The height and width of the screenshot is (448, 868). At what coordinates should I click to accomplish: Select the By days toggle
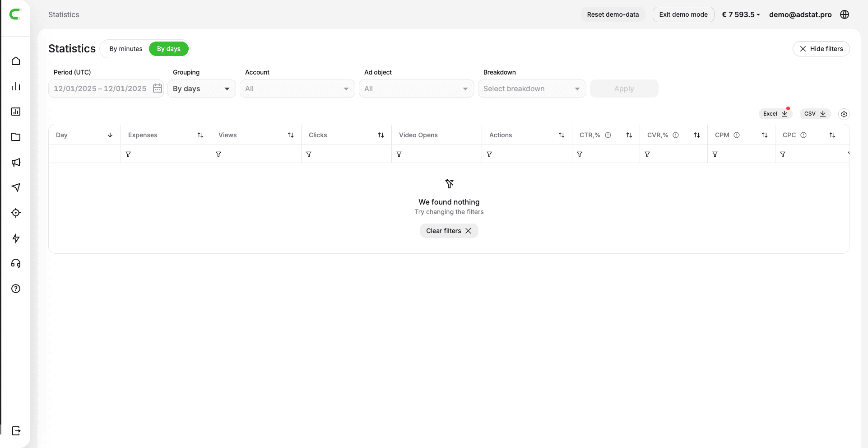coord(168,49)
